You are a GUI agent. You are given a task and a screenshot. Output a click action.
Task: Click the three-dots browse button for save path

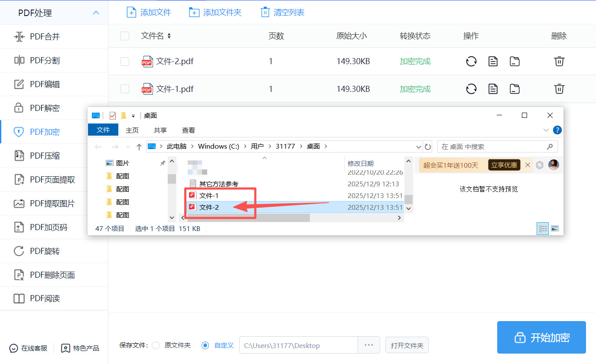[369, 345]
